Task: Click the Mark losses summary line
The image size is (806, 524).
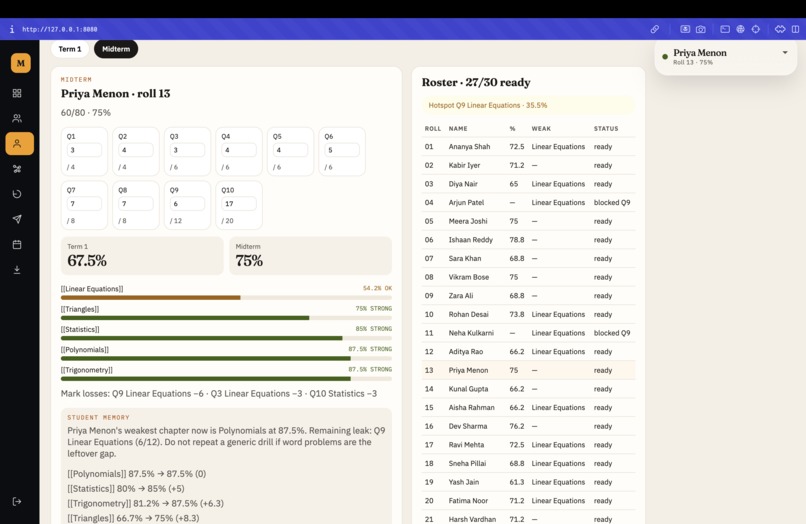Action: 219,393
